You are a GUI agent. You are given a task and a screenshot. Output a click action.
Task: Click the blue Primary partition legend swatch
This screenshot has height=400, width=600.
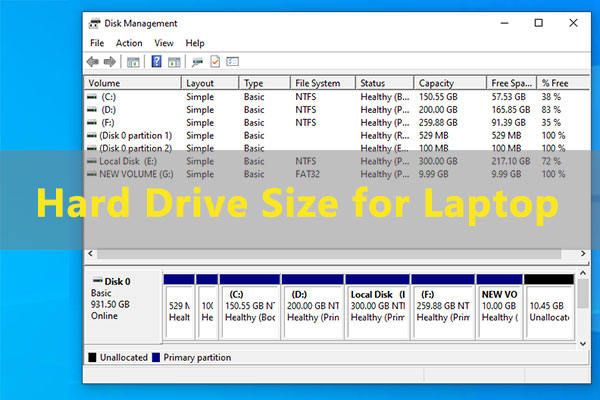pos(156,358)
